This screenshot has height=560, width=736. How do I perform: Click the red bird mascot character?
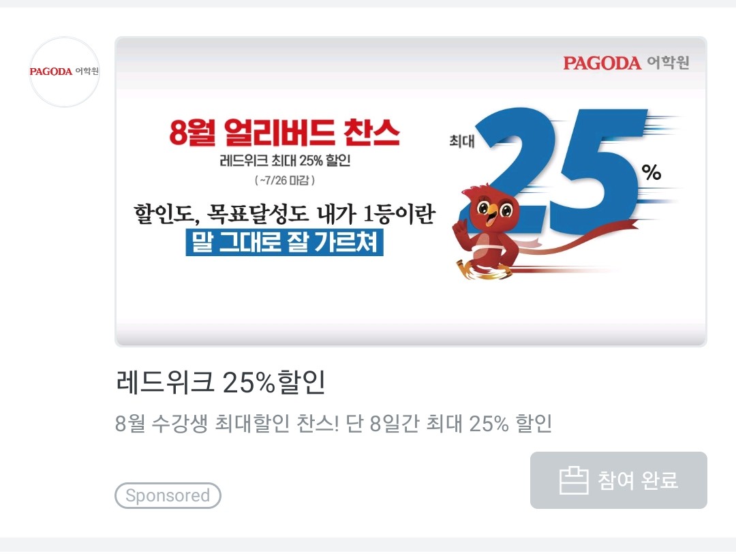tap(488, 232)
